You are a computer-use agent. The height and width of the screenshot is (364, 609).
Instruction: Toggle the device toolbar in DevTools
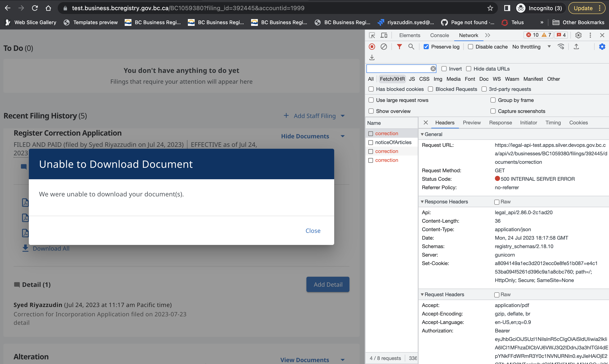point(384,35)
